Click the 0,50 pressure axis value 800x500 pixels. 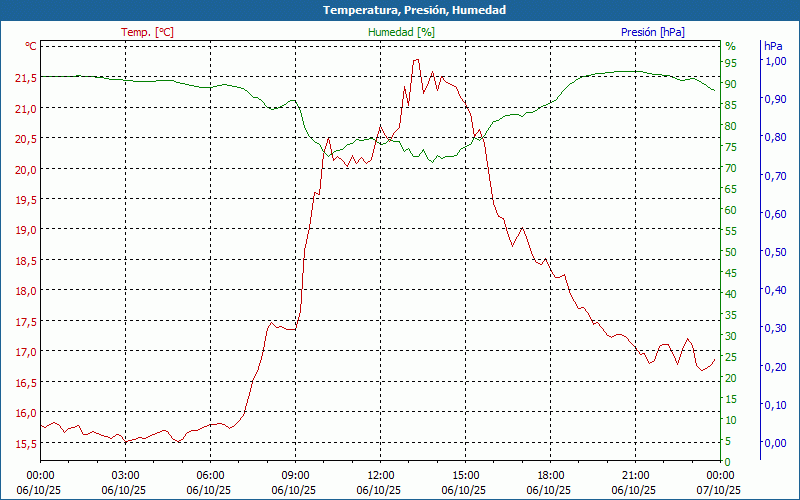click(x=775, y=252)
